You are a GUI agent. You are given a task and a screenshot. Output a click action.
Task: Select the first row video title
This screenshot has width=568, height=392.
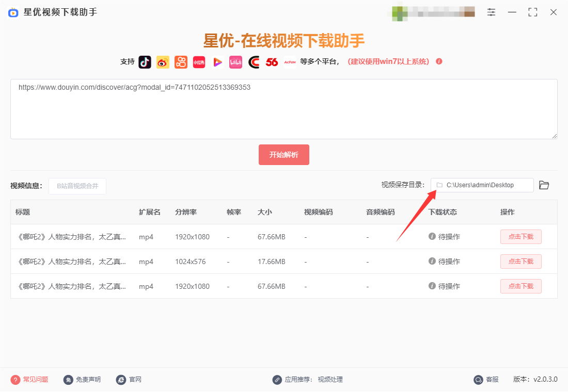click(x=71, y=237)
